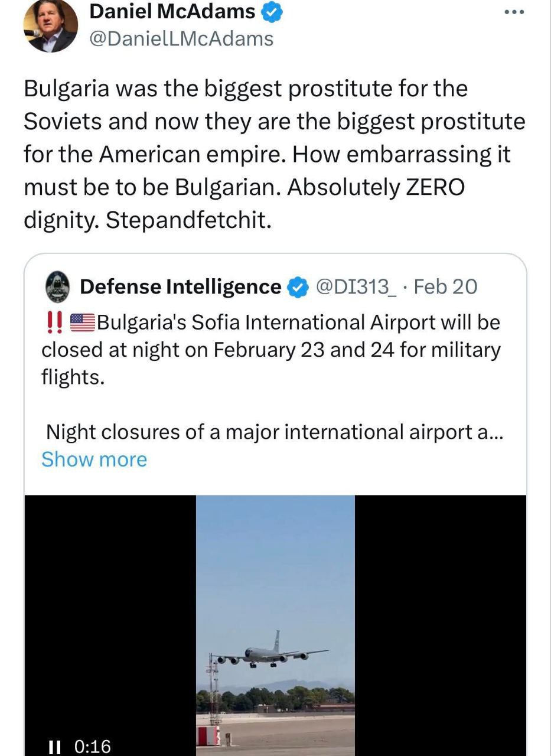Open Daniel McAdams profile picture

[51, 27]
